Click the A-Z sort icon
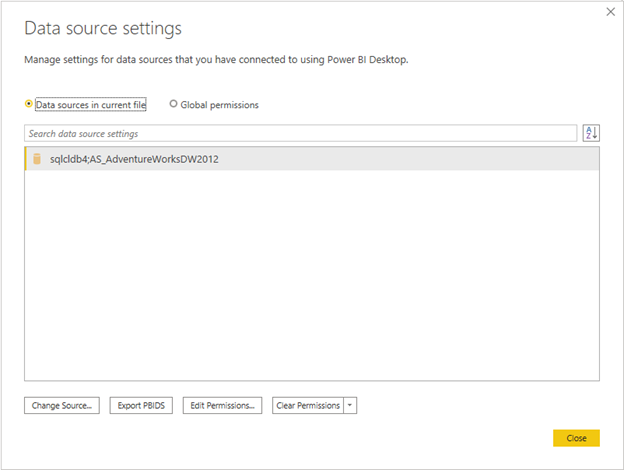Screen dimensions: 624x470 tap(591, 133)
